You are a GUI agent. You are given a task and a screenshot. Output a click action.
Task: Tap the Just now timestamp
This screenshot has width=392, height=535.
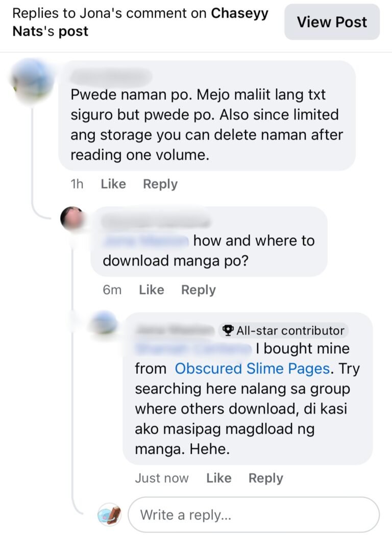[x=162, y=478]
